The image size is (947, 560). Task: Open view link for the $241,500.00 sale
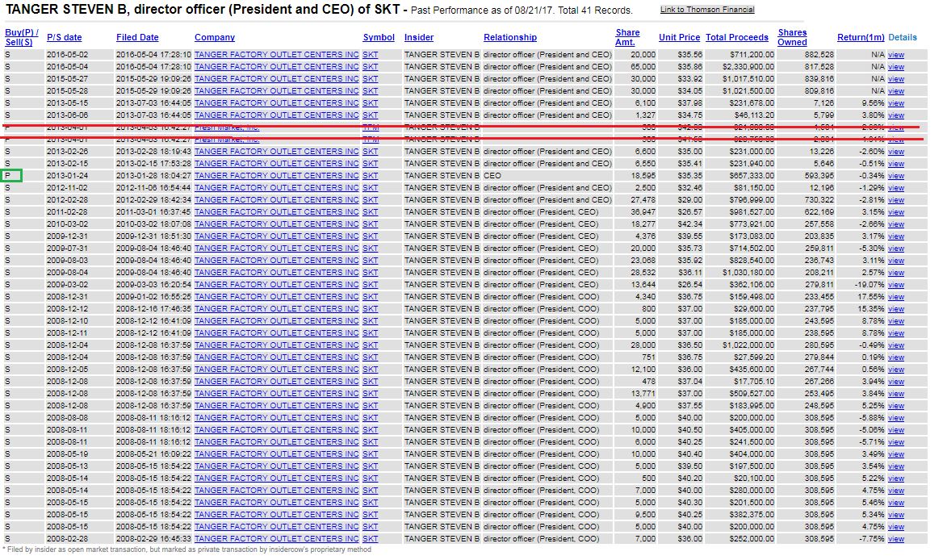[x=895, y=441]
